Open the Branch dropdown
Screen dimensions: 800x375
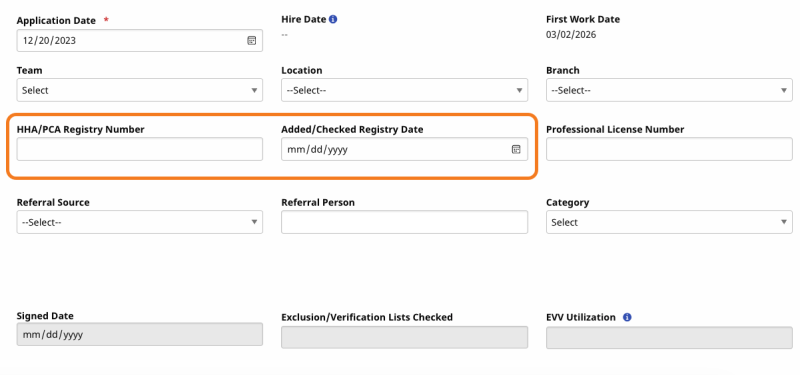point(669,90)
